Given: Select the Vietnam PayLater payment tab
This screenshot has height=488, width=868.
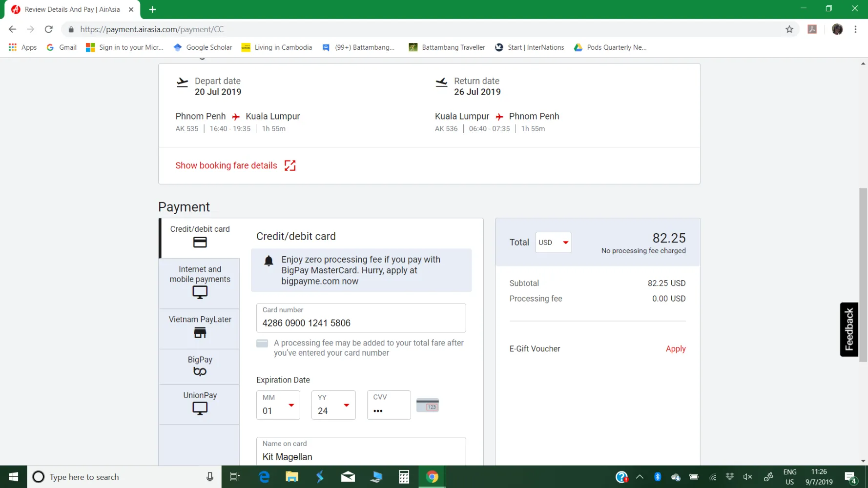Looking at the screenshot, I should coord(200,329).
